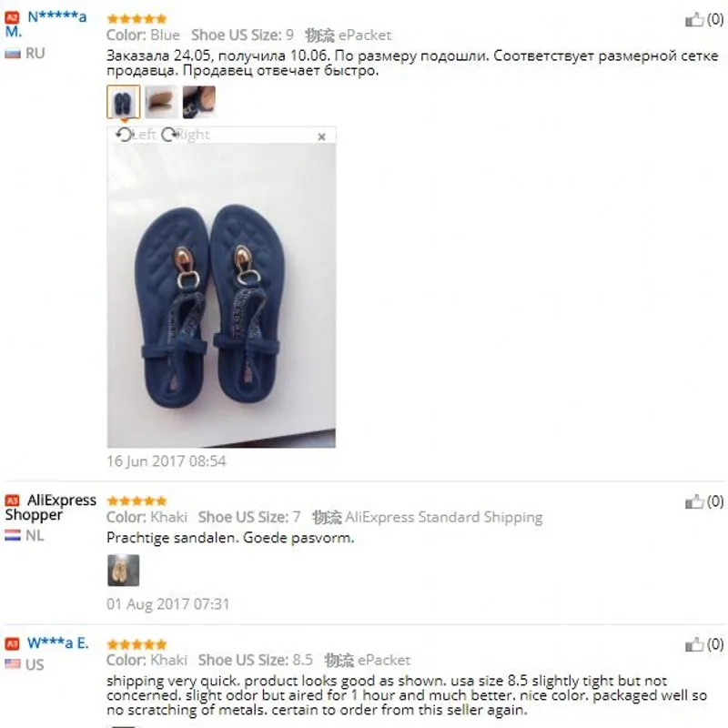This screenshot has height=728, width=728.
Task: Close the enlarged sandal photo viewer
Action: click(321, 136)
